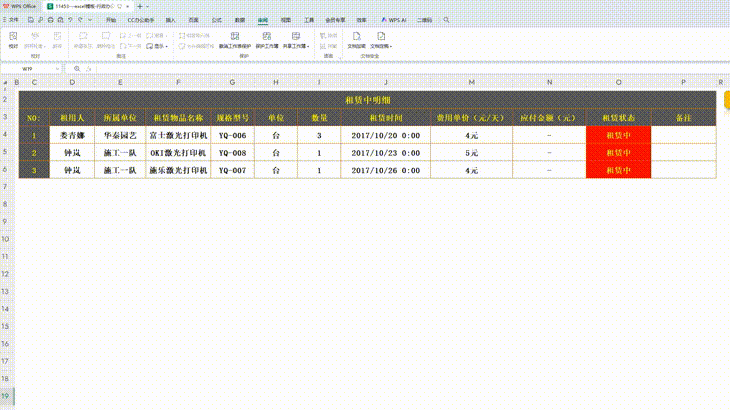Switch to the Page Layout (页面) tab
730x410 pixels.
tap(193, 20)
